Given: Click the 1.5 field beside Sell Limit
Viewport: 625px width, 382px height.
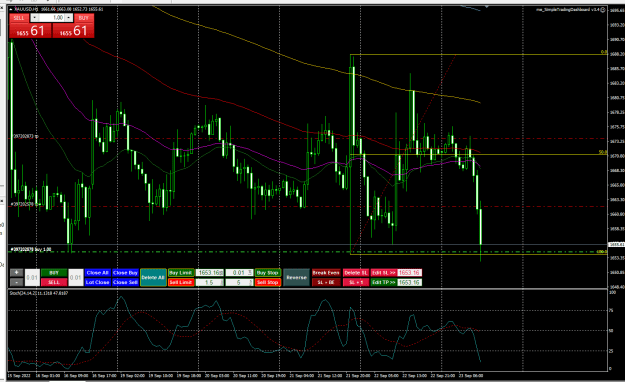Looking at the screenshot, I should pyautogui.click(x=210, y=282).
